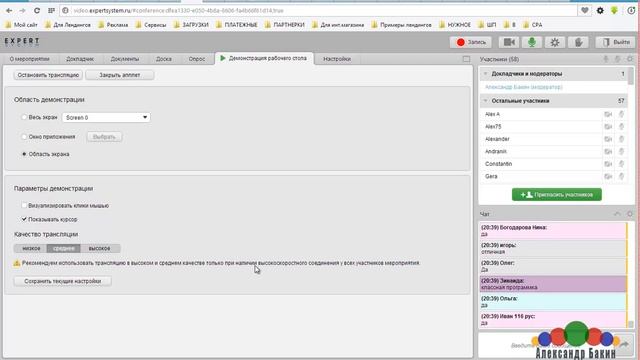Toggle the green microphone icon
Image resolution: width=640 pixels, height=360 pixels.
pyautogui.click(x=531, y=42)
